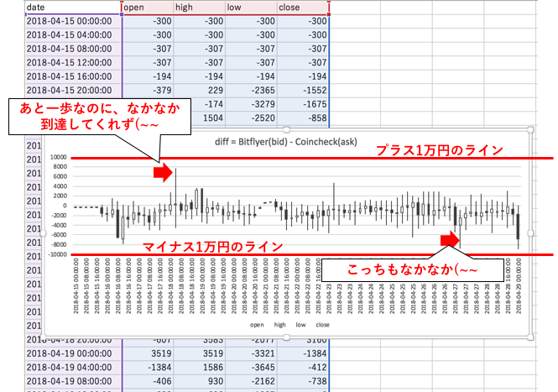The image size is (558, 392).
Task: Click x-axis label 2018-04-29 00:00:00 in chart
Action: tap(519, 286)
